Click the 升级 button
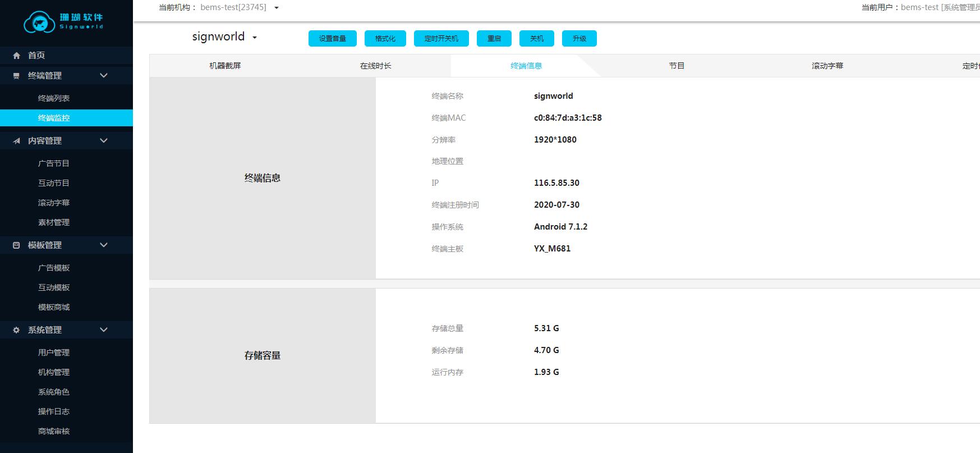This screenshot has width=980, height=453. pos(579,39)
